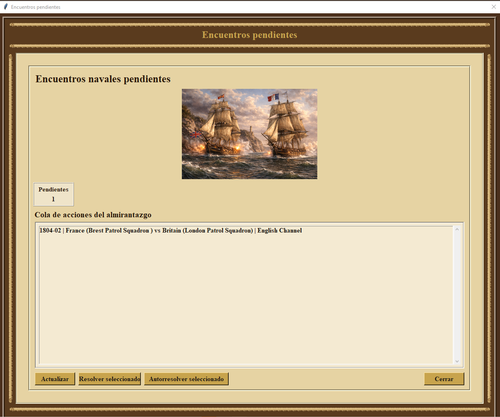Viewport: 500px width, 417px height.
Task: Click the Cola de acciones del almirantazgo label
Action: 93,215
